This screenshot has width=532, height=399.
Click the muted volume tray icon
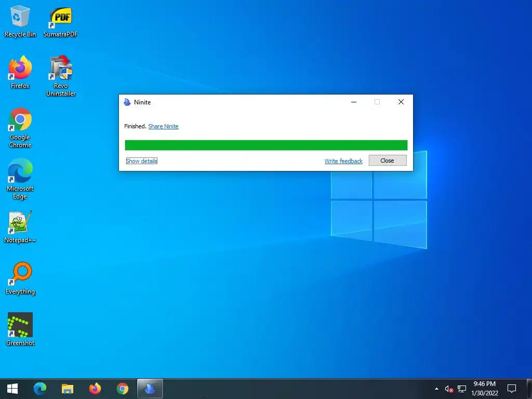pyautogui.click(x=449, y=389)
